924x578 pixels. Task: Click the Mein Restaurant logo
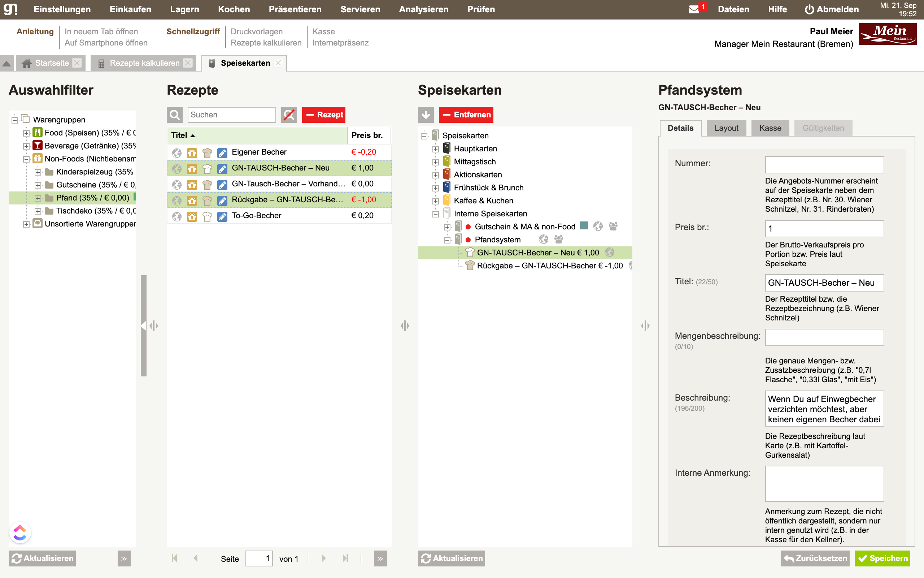tap(888, 34)
